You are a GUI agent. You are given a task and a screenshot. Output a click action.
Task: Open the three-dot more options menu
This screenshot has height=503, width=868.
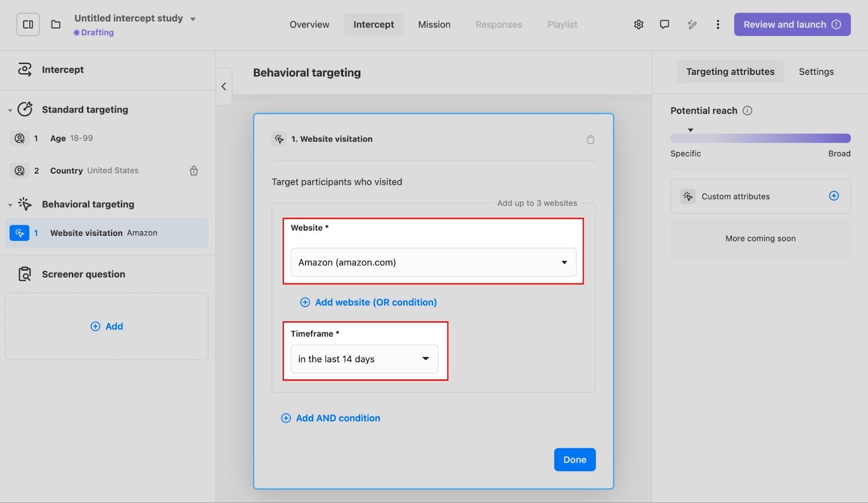coord(718,24)
